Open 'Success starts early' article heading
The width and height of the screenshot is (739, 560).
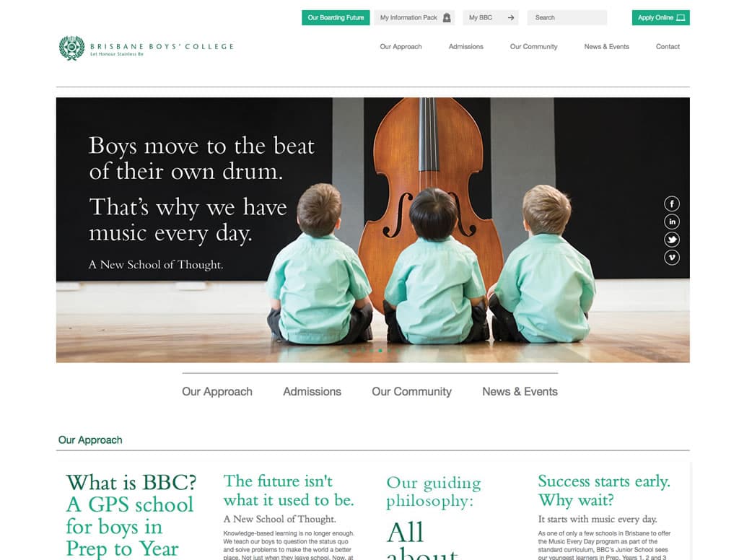(604, 490)
